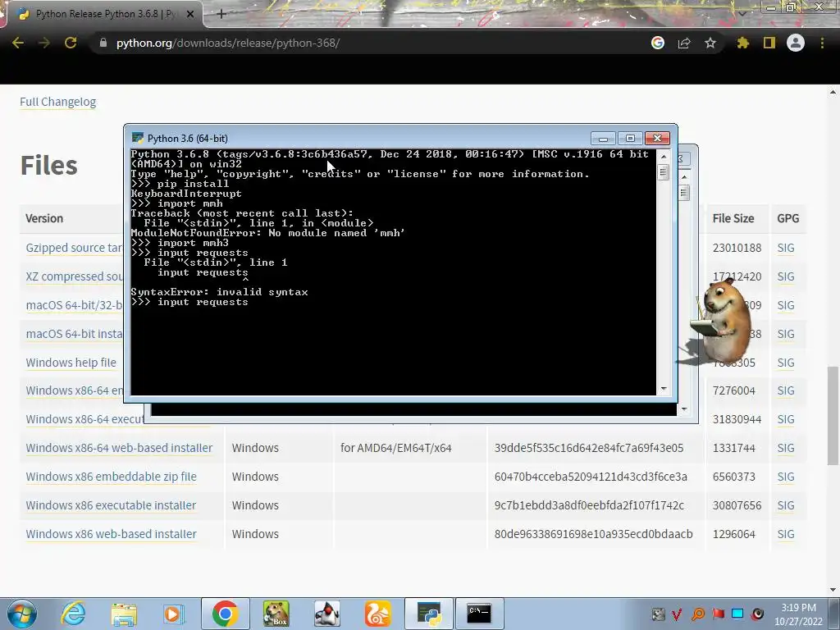Switch to Chrome in taskbar
840x630 pixels.
pyautogui.click(x=225, y=614)
